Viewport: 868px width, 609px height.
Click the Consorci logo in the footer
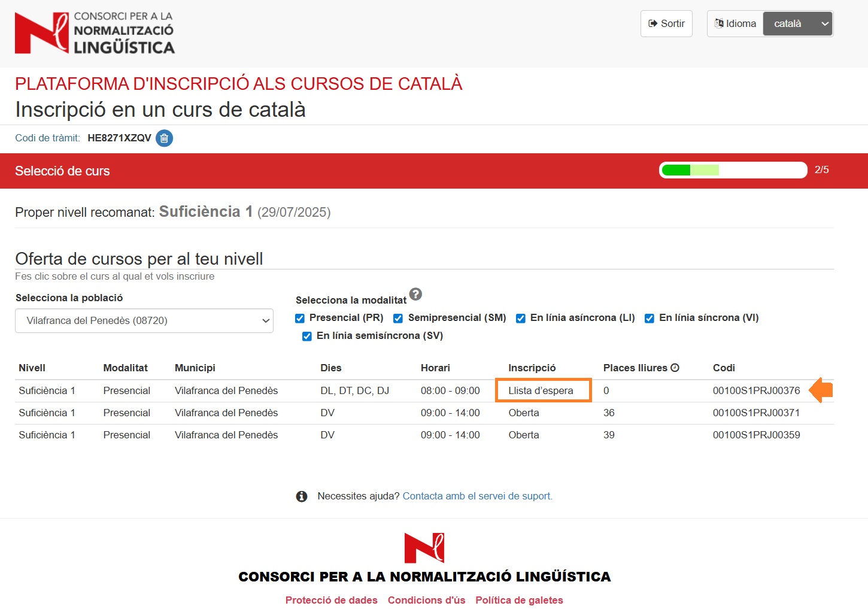tap(425, 547)
